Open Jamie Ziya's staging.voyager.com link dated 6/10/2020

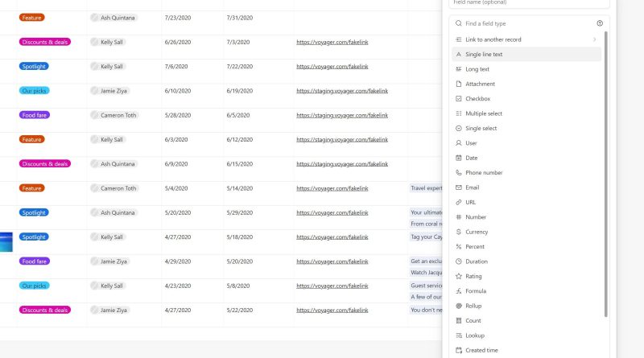[342, 91]
